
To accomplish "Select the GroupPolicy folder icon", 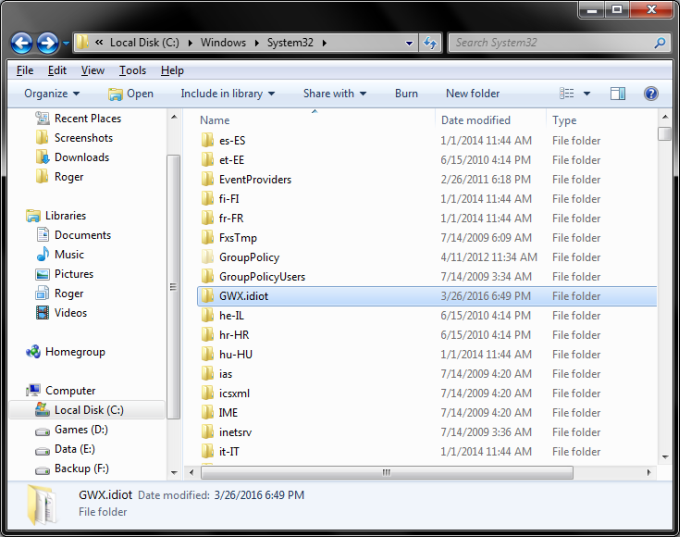I will coord(207,257).
